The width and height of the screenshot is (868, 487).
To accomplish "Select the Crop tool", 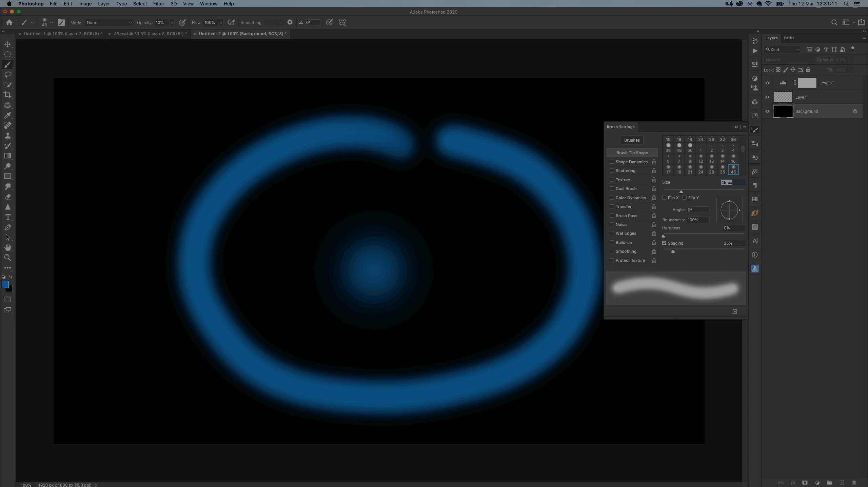I will tap(7, 95).
